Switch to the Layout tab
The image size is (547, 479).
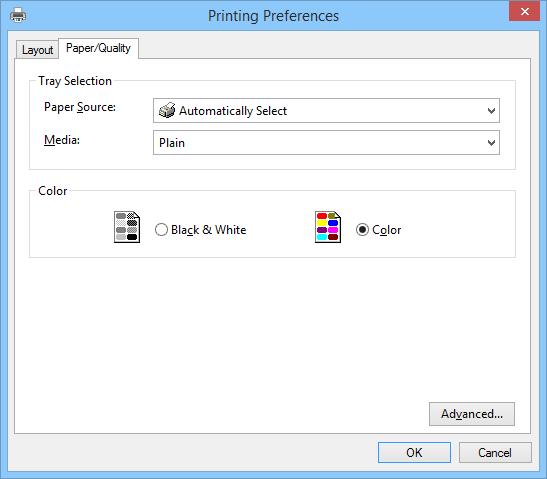pos(37,50)
